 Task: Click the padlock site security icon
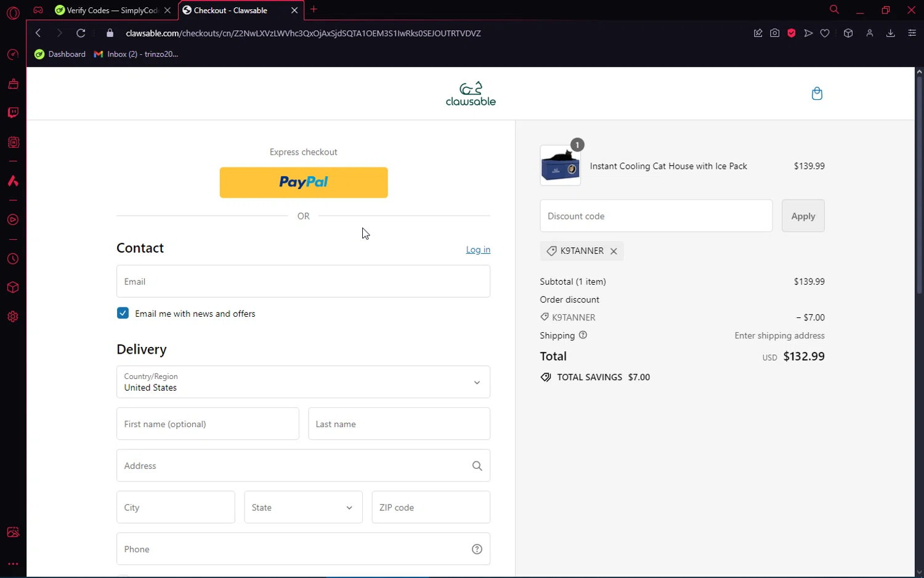pyautogui.click(x=110, y=33)
